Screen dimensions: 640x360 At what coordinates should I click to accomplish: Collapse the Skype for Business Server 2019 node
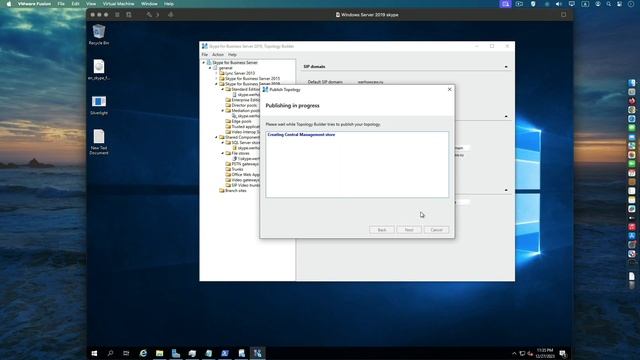pos(217,84)
